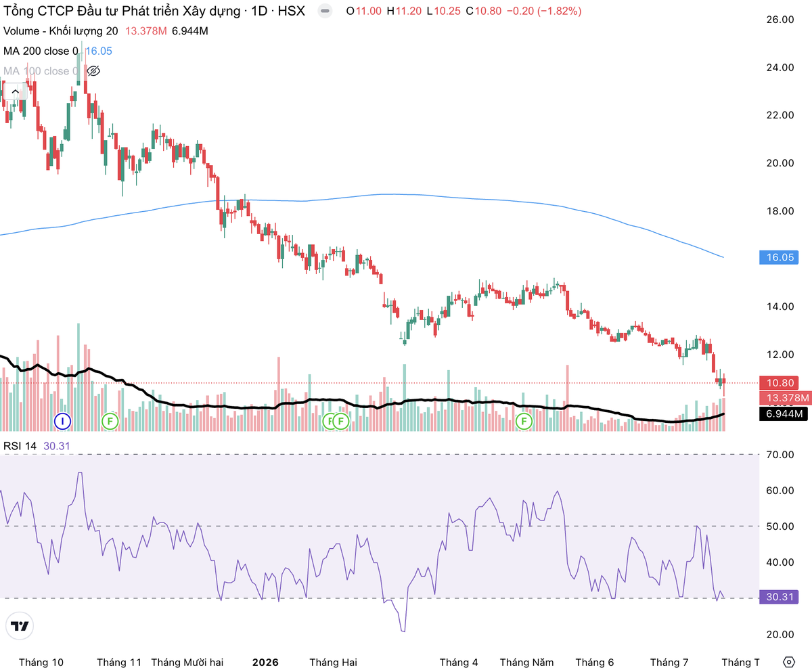Click the blue 'I' event marker
Image resolution: width=812 pixels, height=670 pixels.
63,422
